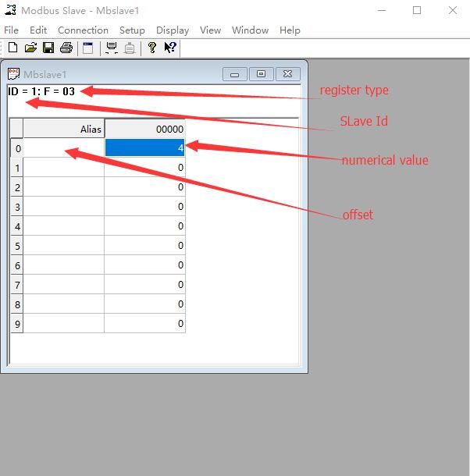Minimize the Mbslave1 child window
Viewport: 470px width, 476px height.
[x=235, y=74]
